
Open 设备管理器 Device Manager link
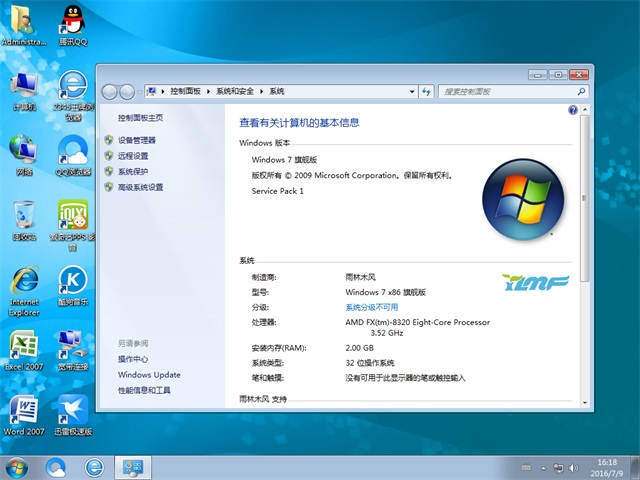(137, 140)
